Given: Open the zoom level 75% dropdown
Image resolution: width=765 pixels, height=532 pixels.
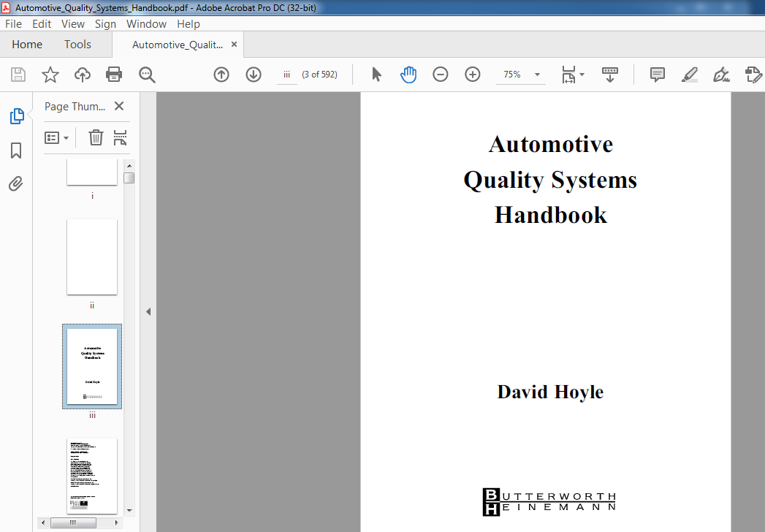Looking at the screenshot, I should (x=537, y=75).
